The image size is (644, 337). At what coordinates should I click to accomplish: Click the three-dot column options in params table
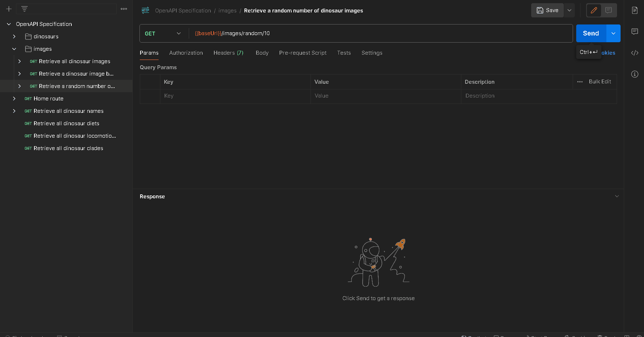[x=580, y=82]
